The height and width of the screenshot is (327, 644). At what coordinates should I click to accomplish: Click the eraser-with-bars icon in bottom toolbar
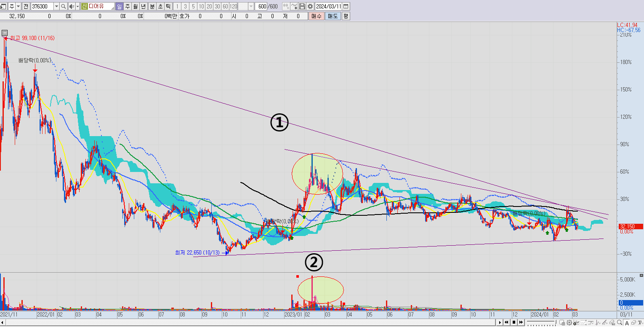[612, 323]
